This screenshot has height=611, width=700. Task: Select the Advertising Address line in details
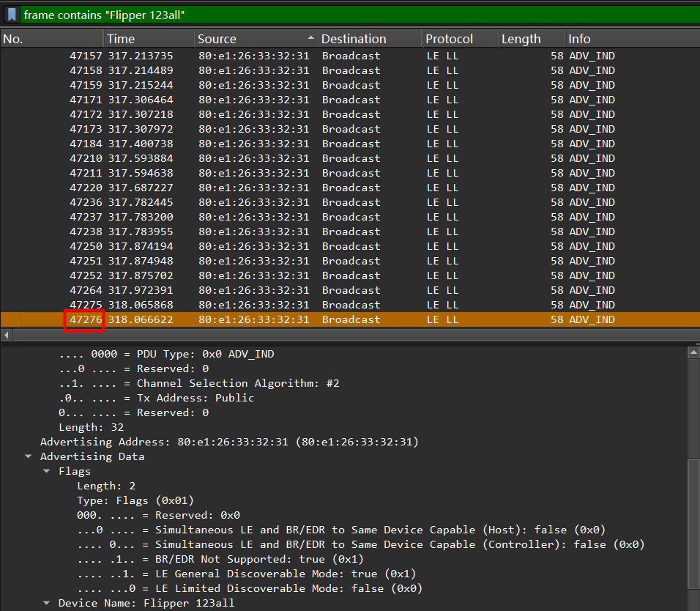[228, 442]
